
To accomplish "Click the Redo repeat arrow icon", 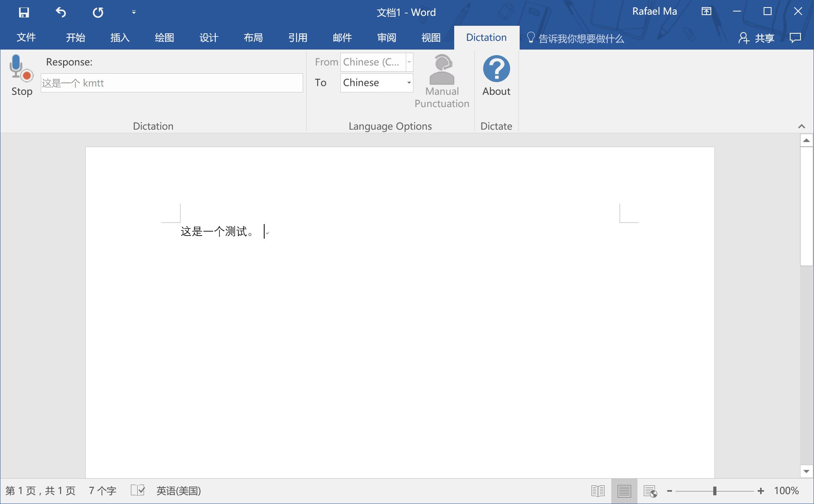I will 98,12.
